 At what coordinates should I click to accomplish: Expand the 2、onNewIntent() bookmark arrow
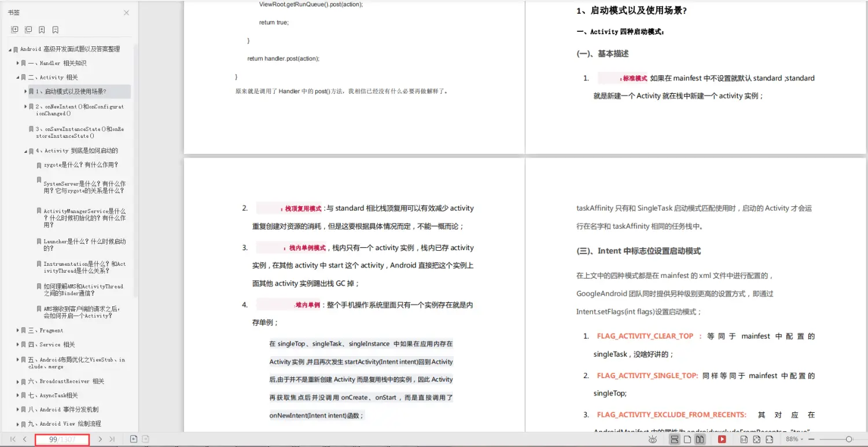[25, 107]
